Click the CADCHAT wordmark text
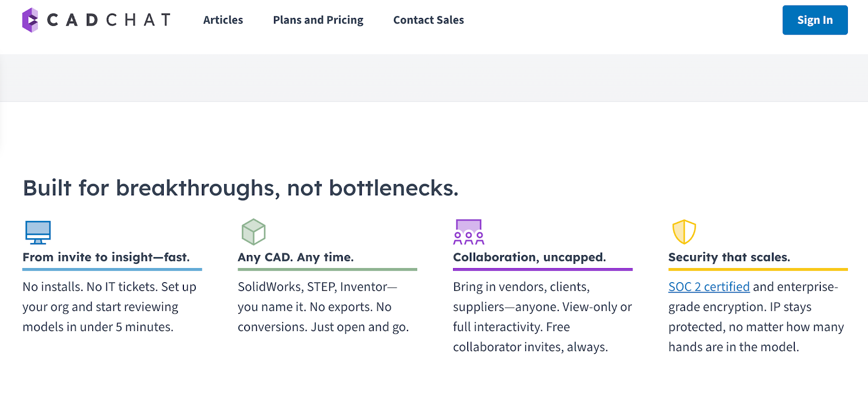The width and height of the screenshot is (868, 420). (107, 20)
